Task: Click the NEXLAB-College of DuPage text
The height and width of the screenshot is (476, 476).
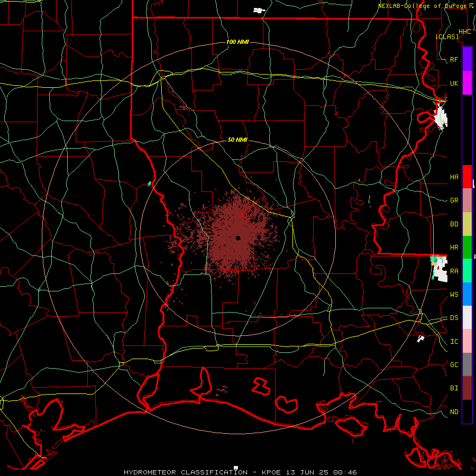Action: pos(422,6)
